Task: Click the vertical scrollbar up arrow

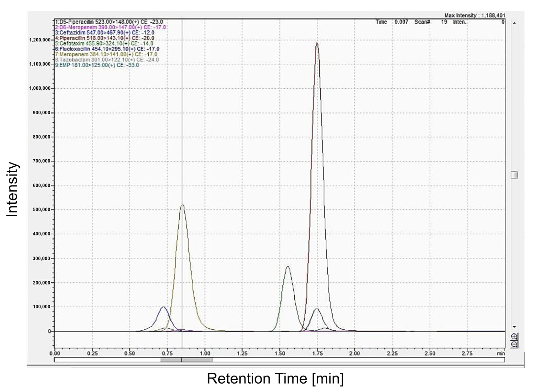Action: click(515, 23)
